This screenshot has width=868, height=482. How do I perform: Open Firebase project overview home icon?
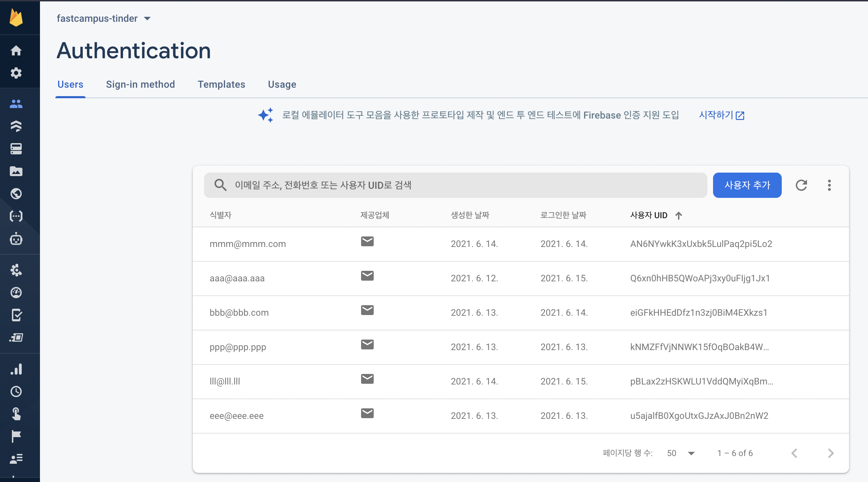16,51
